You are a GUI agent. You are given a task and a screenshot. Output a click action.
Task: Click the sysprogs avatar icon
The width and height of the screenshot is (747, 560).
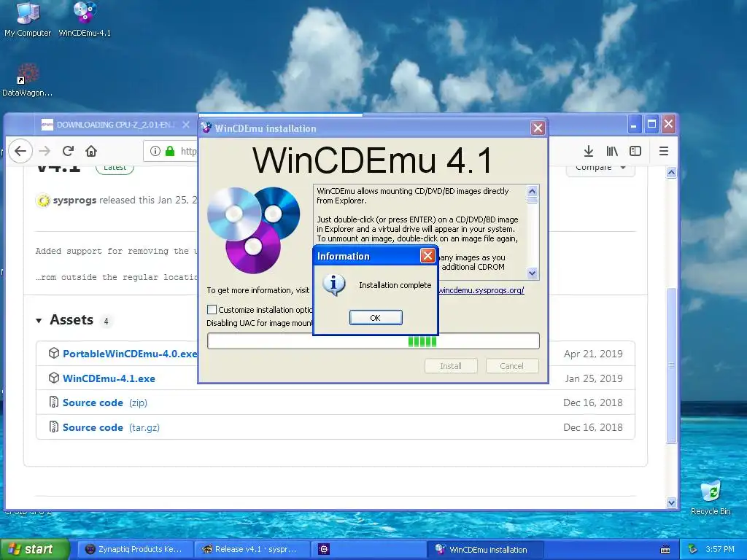point(43,201)
